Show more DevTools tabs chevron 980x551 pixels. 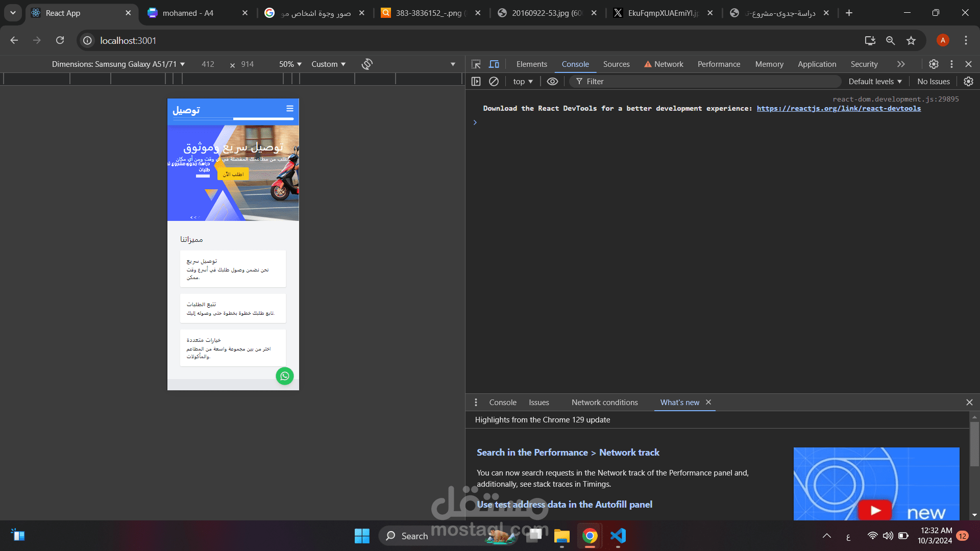(901, 64)
